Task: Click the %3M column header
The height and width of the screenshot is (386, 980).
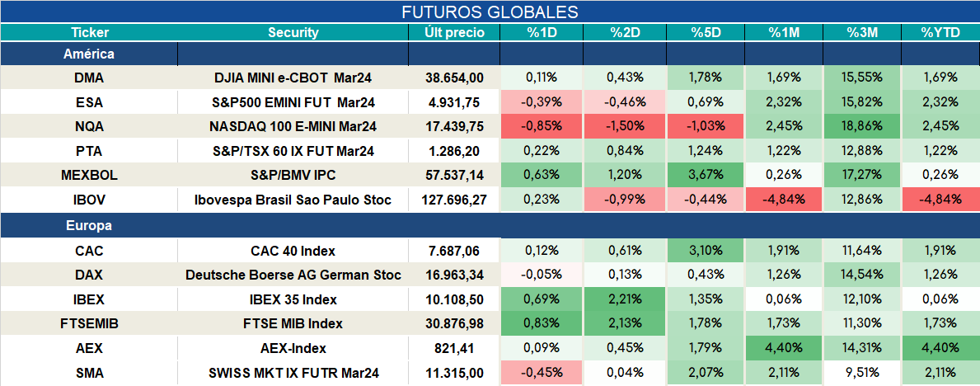Action: [x=862, y=33]
